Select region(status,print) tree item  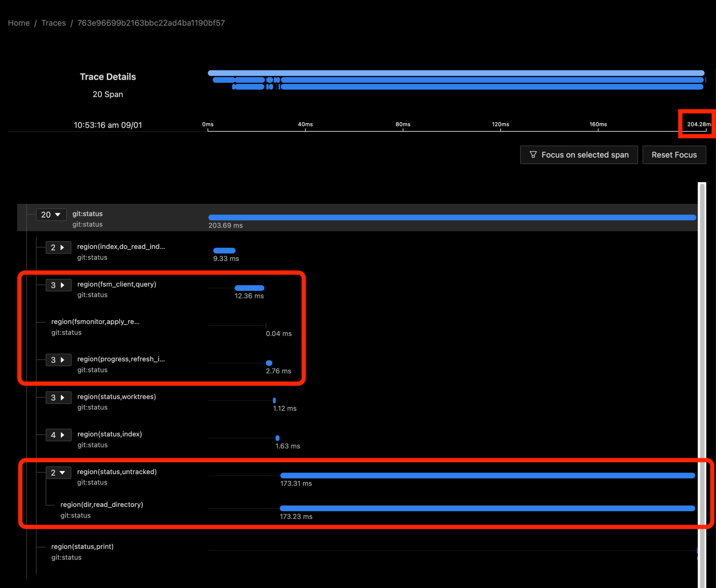[82, 546]
